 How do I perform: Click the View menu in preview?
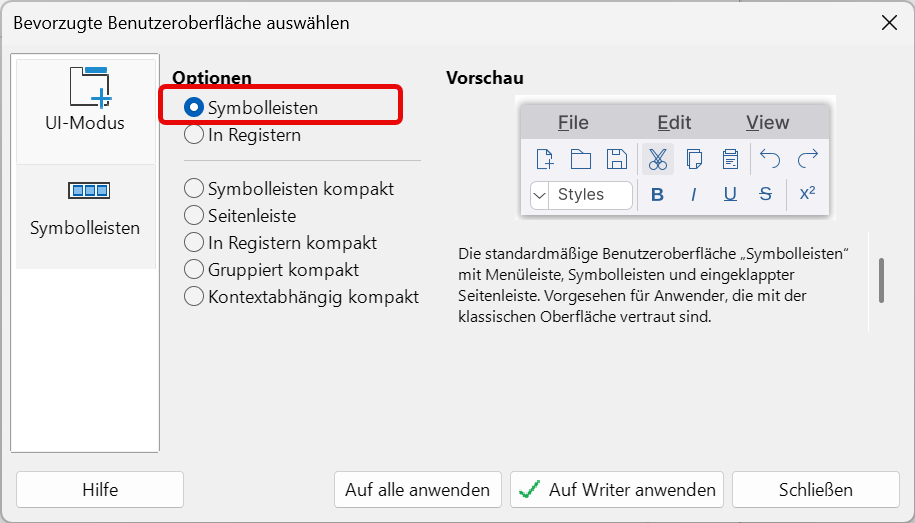coord(767,122)
